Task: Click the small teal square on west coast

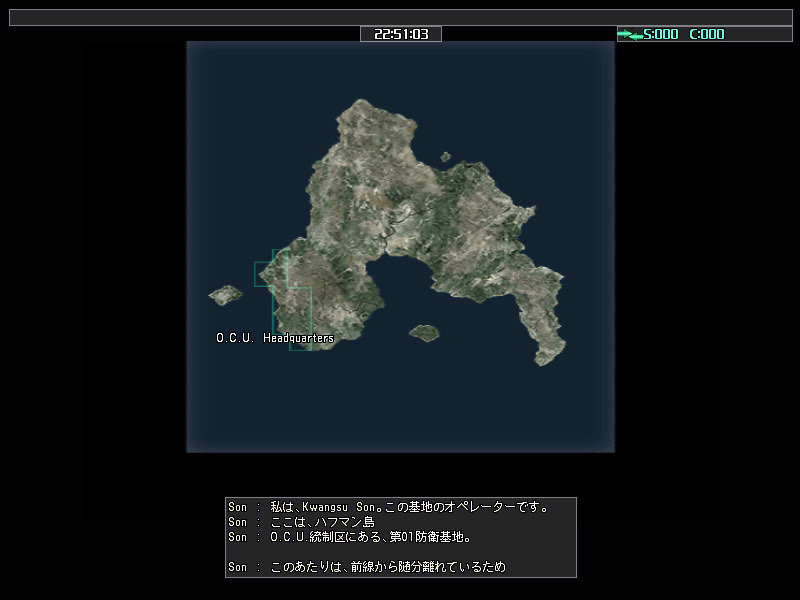Action: 264,274
